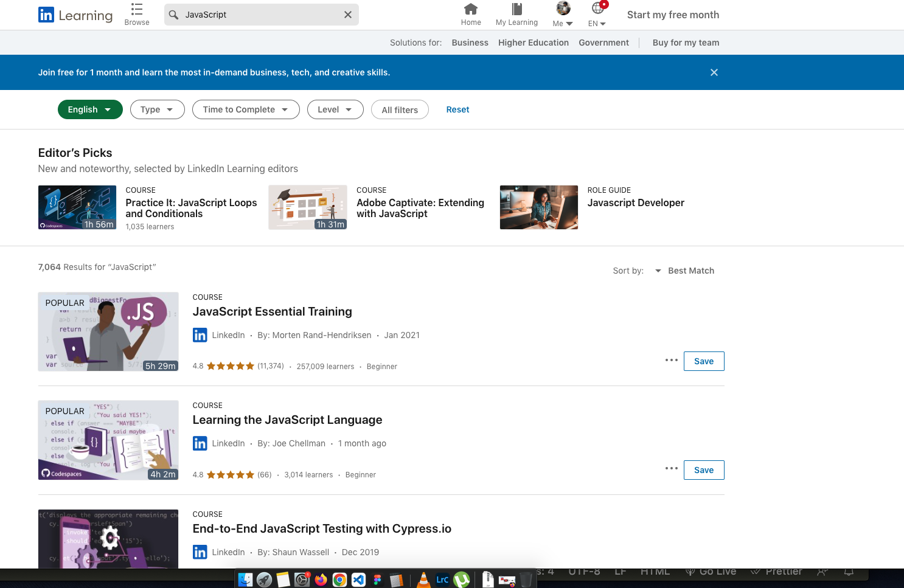Screen dimensions: 904x588
Task: Open Learning the JavaScript Language thumbnail
Action: pyautogui.click(x=108, y=440)
